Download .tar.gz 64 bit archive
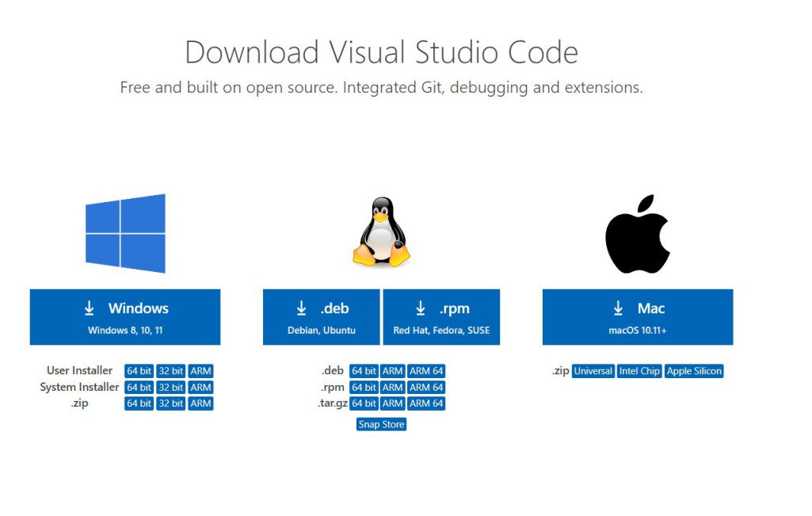The width and height of the screenshot is (812, 516). point(364,403)
